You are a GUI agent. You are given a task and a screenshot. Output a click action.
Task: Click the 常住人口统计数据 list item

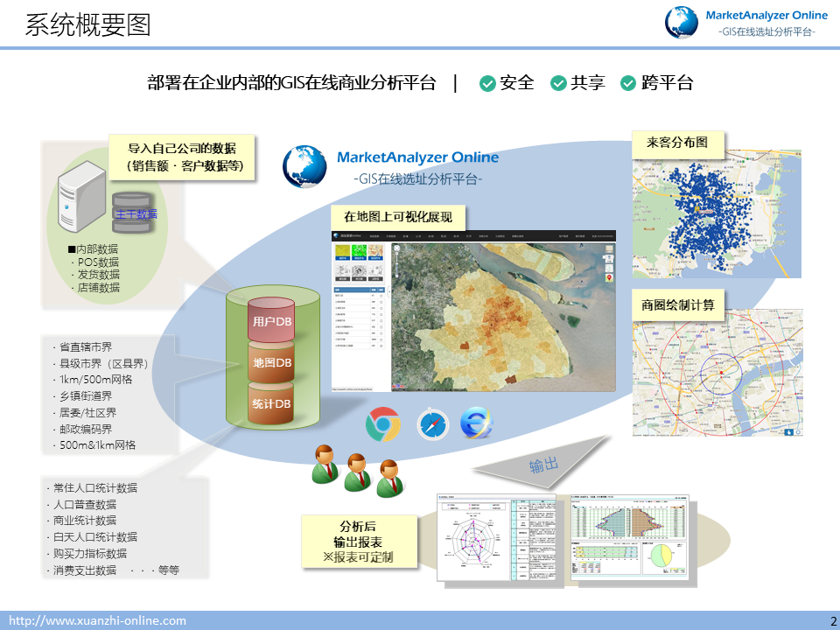coord(92,488)
